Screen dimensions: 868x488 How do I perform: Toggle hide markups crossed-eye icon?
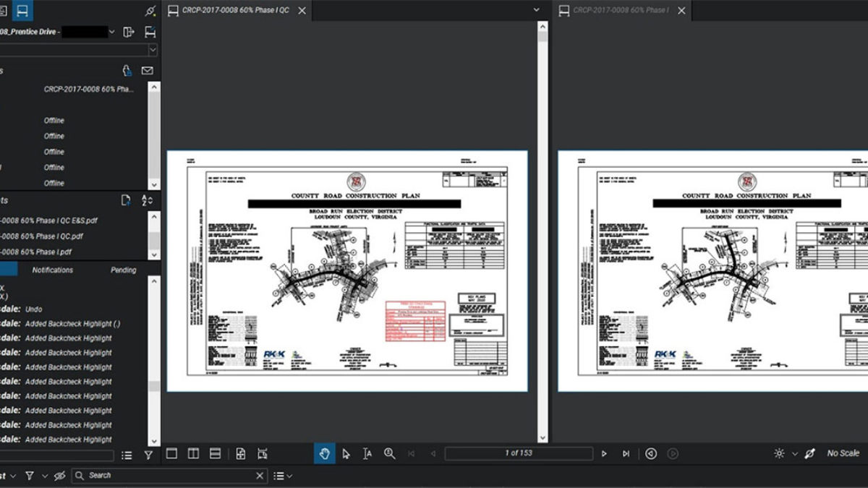point(59,475)
